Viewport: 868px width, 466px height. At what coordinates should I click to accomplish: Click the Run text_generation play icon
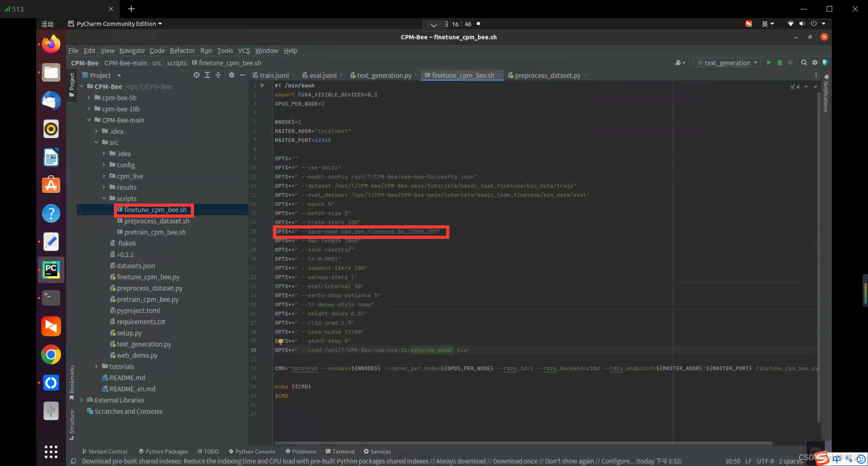click(x=769, y=63)
